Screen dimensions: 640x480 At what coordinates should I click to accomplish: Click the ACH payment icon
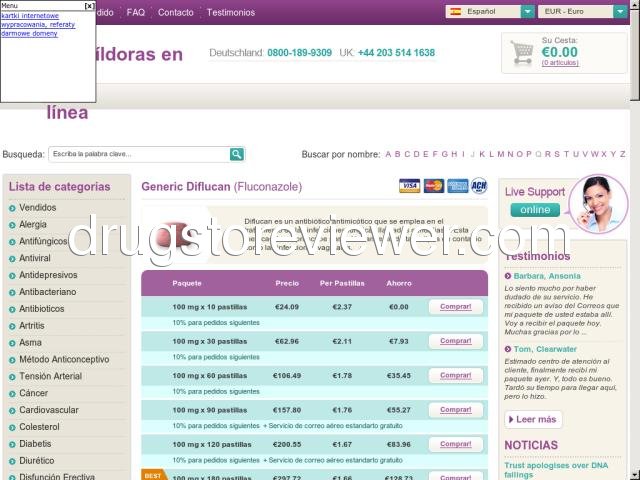point(479,186)
